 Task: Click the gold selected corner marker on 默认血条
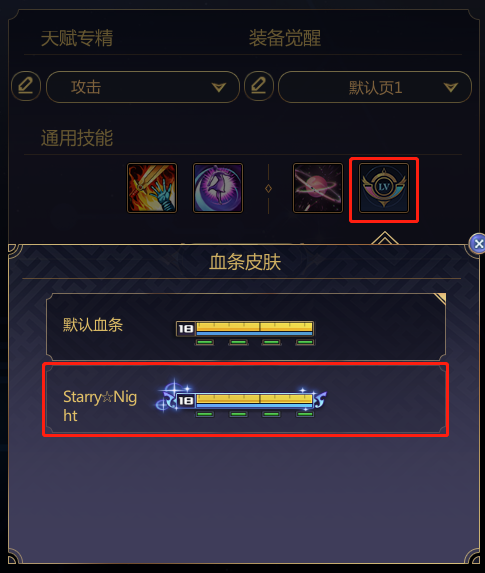coord(441,298)
